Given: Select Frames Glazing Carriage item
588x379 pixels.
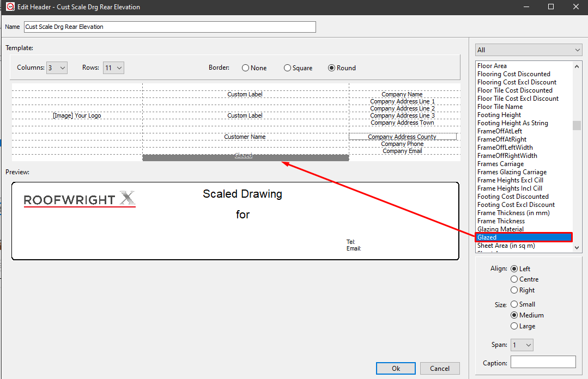Looking at the screenshot, I should (x=512, y=172).
